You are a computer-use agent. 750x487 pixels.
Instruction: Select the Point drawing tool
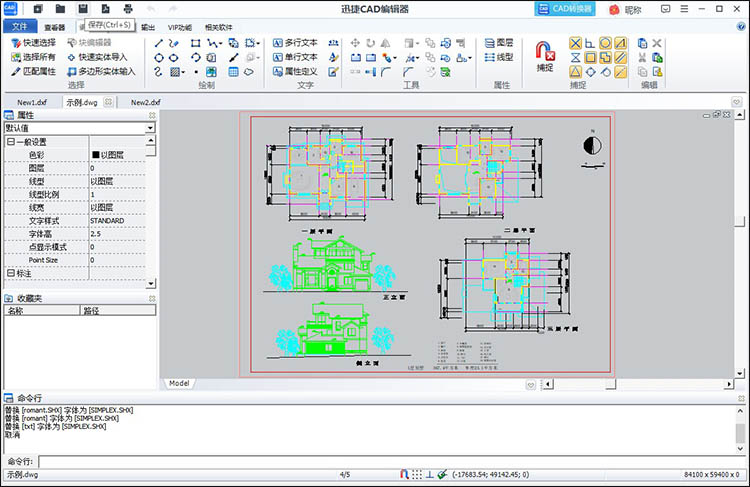196,72
